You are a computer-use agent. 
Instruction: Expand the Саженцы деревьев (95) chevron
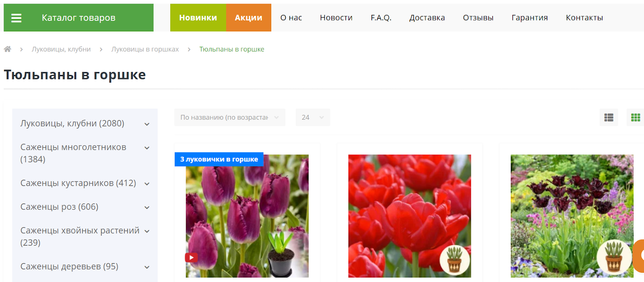click(147, 267)
